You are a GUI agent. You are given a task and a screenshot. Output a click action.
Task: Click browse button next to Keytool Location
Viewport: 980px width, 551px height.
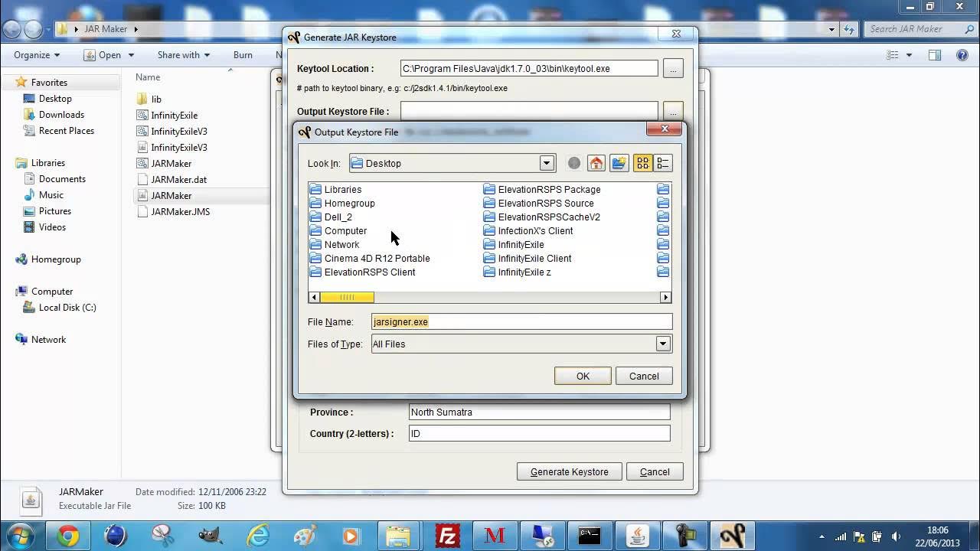tap(673, 69)
